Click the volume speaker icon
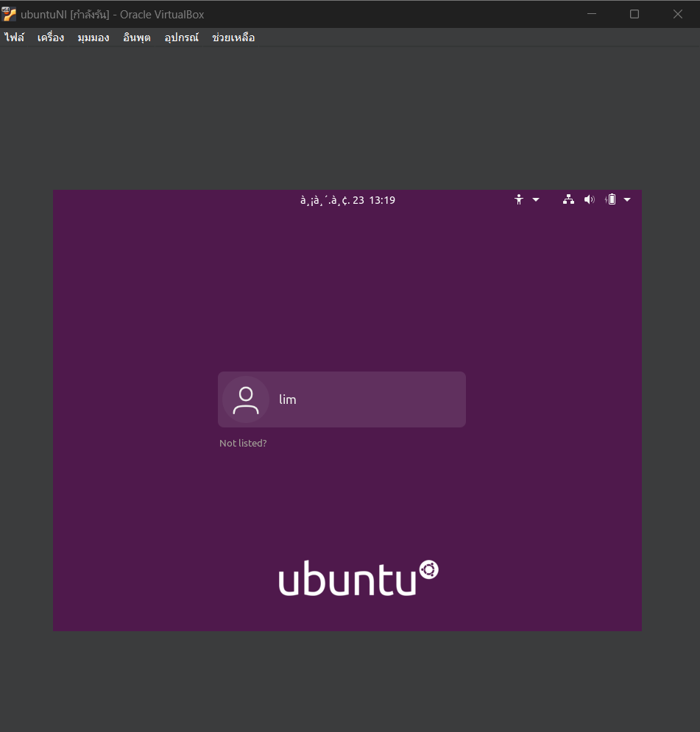 tap(589, 199)
